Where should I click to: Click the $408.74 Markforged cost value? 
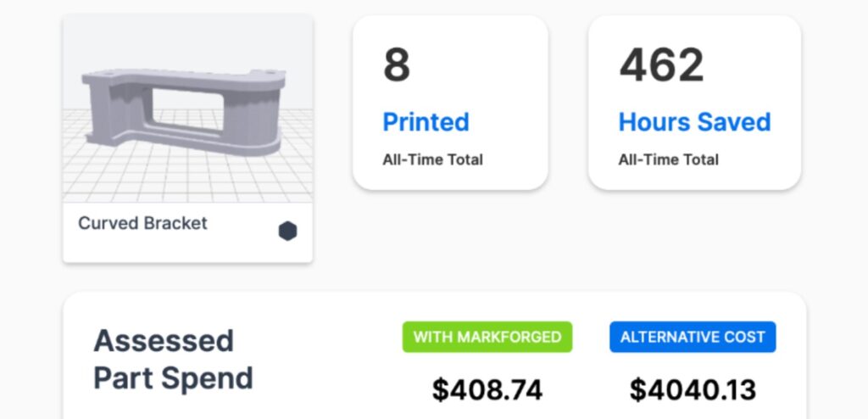tap(487, 389)
